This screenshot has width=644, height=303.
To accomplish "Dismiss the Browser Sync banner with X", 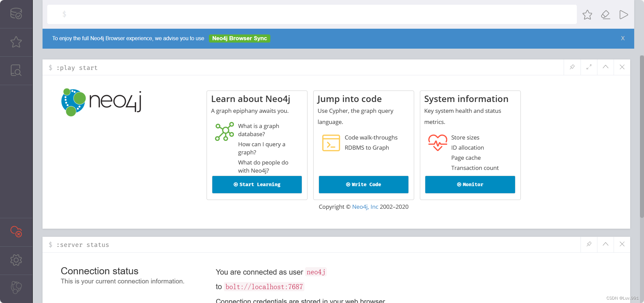I will [x=623, y=38].
